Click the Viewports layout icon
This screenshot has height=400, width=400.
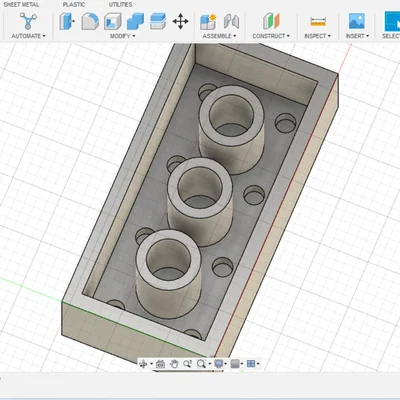point(251,364)
